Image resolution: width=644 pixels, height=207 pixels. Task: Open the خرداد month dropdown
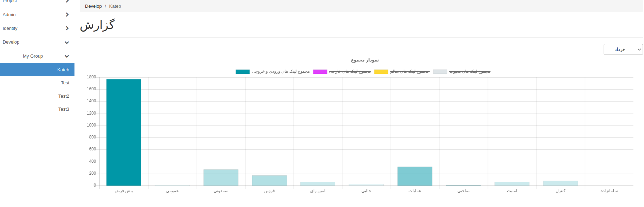pyautogui.click(x=623, y=50)
